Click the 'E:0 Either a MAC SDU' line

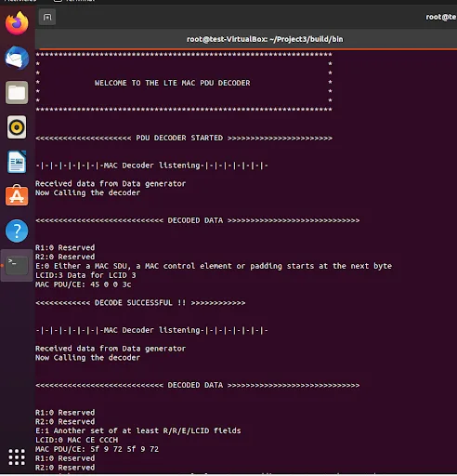tap(214, 266)
